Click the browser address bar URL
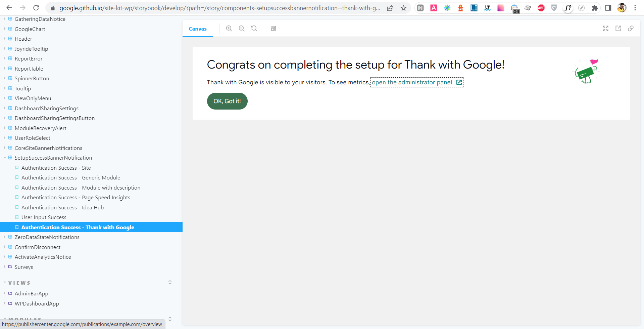644x329 pixels. 220,8
